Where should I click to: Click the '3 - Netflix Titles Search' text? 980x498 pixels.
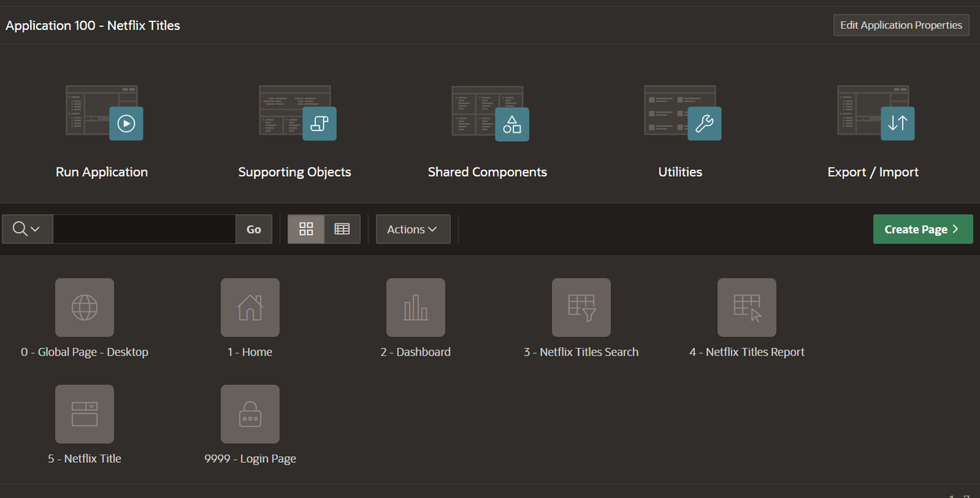pos(581,352)
